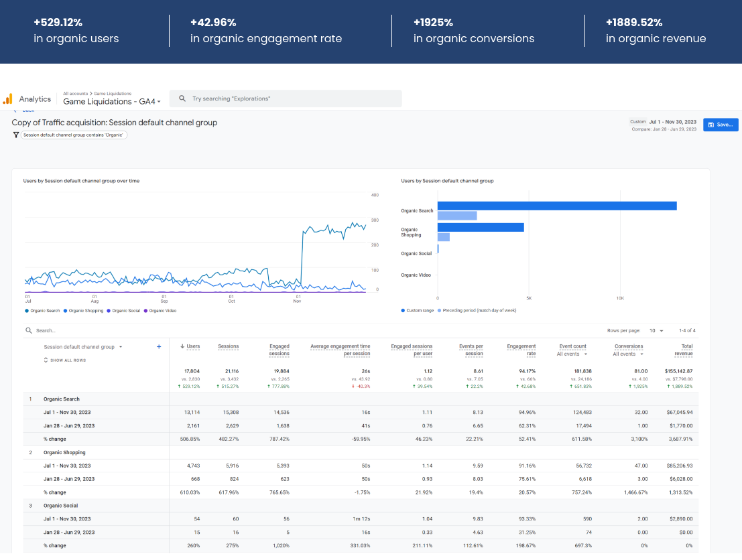Expand the Session default channel group dimension dropdown
This screenshot has height=560, width=742.
pos(121,347)
